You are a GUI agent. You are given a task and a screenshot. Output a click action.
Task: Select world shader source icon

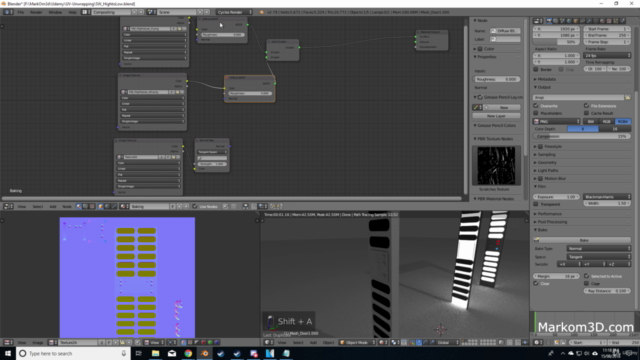tap(107, 207)
